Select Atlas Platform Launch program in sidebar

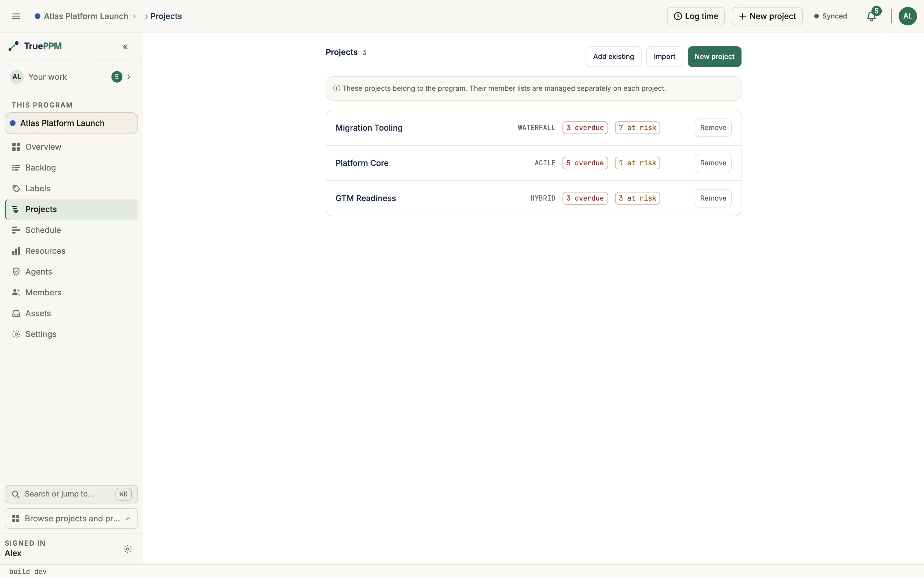pos(71,123)
